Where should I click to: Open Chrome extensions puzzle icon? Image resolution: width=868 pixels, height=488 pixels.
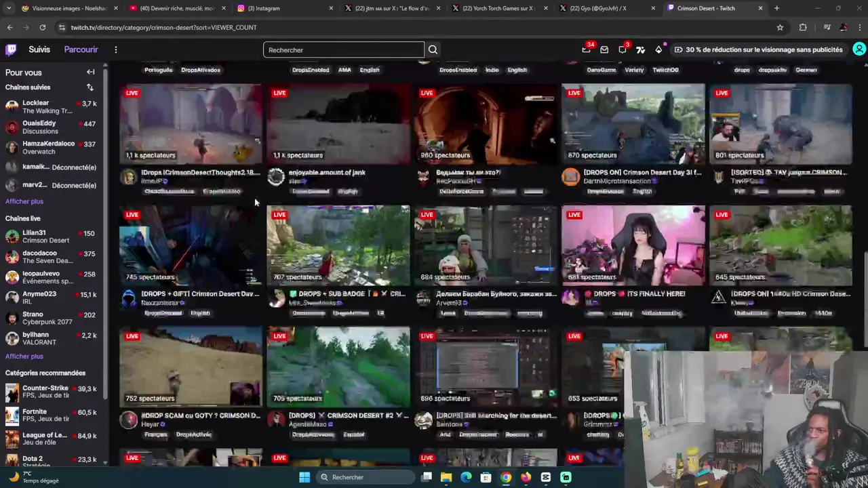tap(803, 27)
